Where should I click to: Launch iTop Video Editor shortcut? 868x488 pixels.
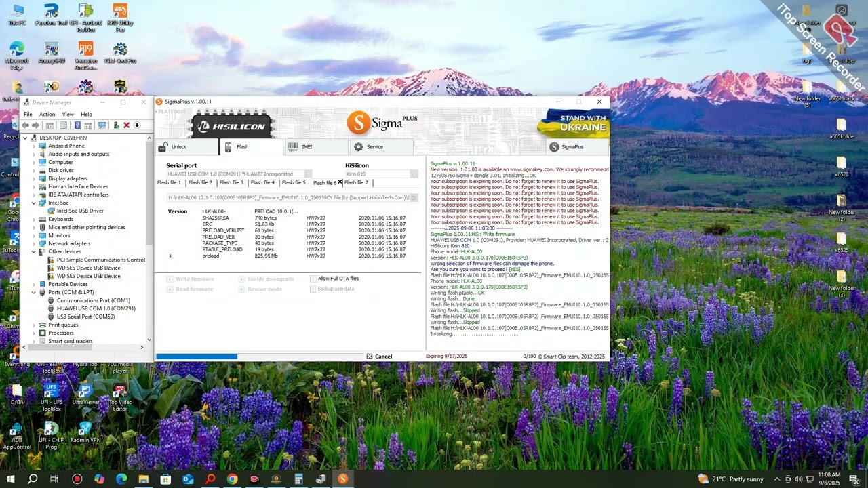(120, 398)
